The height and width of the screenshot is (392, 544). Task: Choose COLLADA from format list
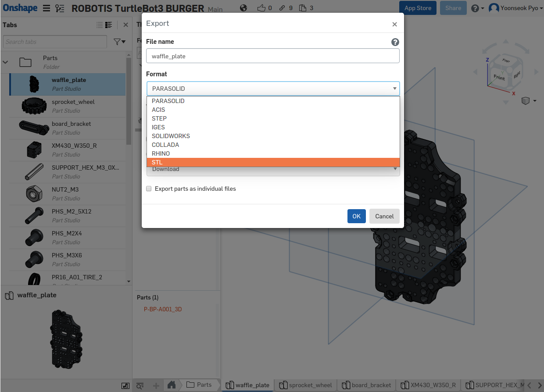coord(273,145)
